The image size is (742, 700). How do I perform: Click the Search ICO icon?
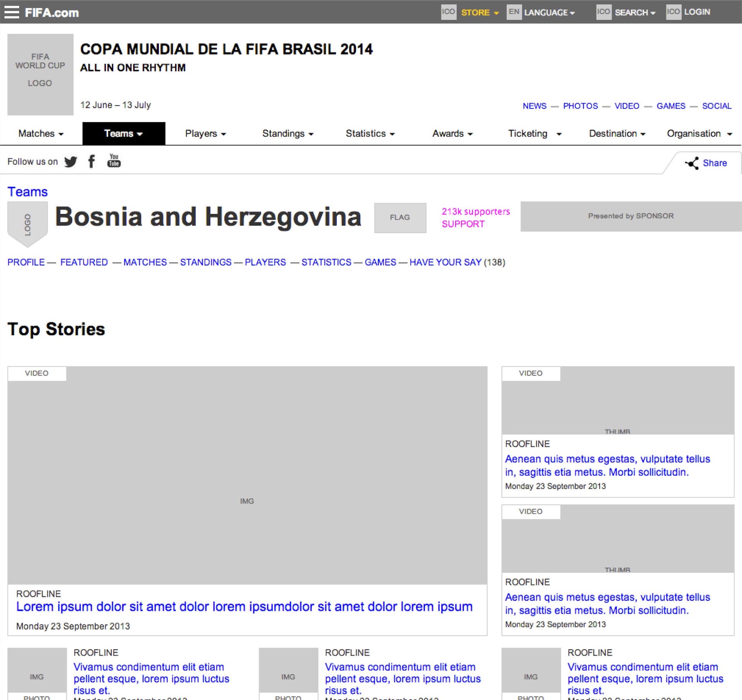pos(604,12)
